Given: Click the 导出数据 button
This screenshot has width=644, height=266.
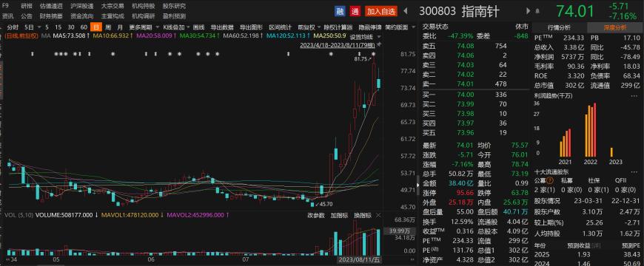Looking at the screenshot, I should tap(222, 27).
